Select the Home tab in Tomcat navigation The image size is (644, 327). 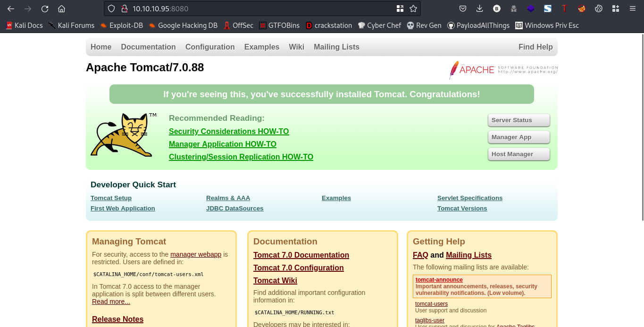[101, 47]
